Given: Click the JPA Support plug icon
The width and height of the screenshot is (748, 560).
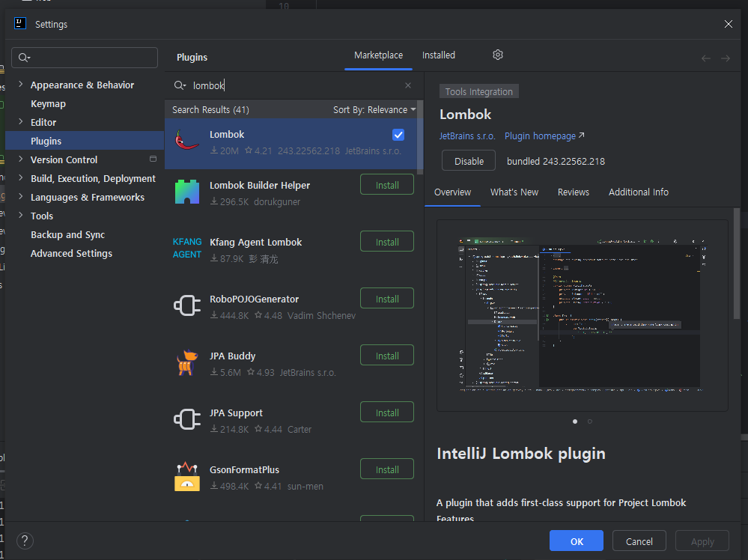Looking at the screenshot, I should [x=187, y=419].
